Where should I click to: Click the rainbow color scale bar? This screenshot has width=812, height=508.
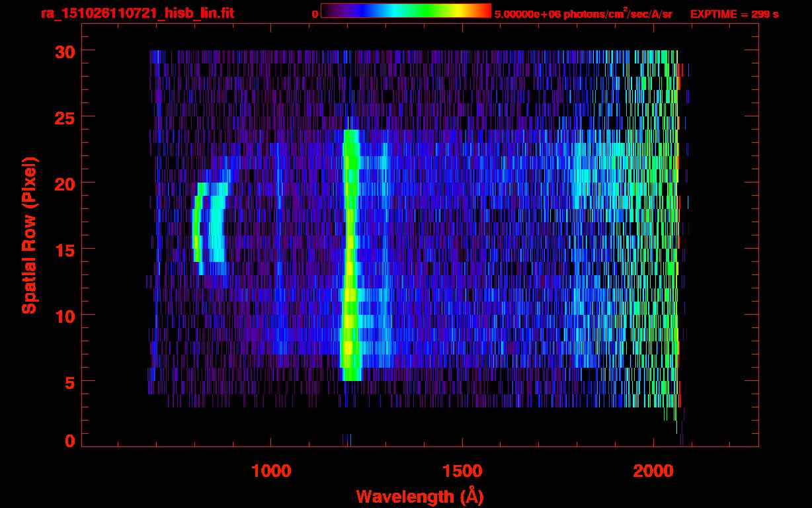pos(406,11)
